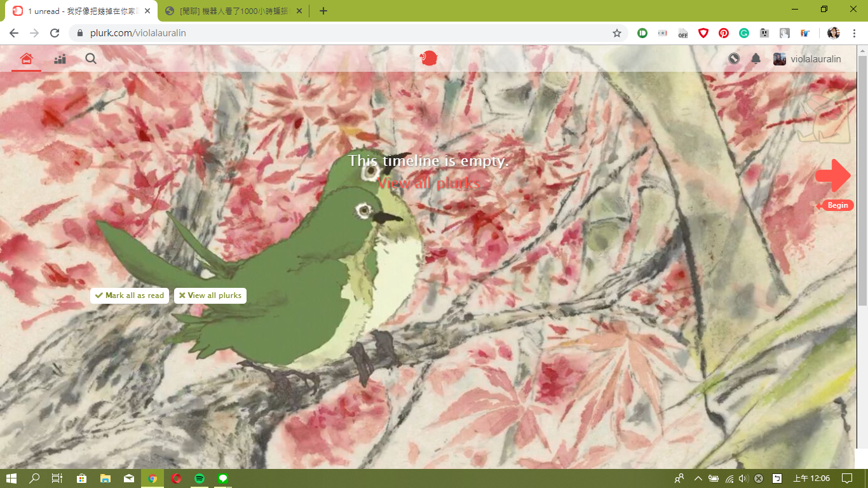Open the Plurk top/stats chart icon
The width and height of the screenshot is (868, 488).
click(x=60, y=59)
